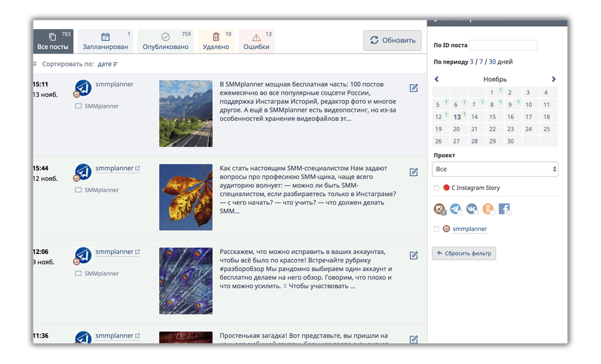Viewport: 601px width, 364px height.
Task: Filter by 30 days period
Action: tap(492, 62)
